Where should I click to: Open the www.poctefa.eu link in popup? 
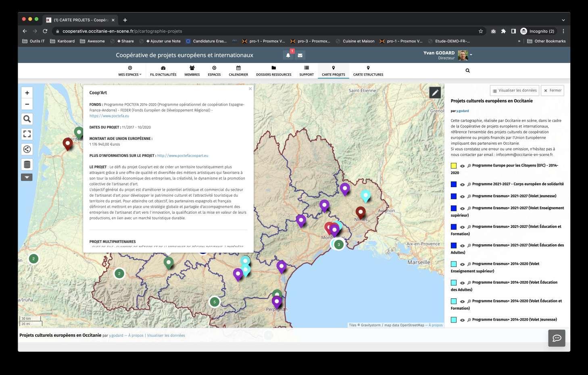109,116
